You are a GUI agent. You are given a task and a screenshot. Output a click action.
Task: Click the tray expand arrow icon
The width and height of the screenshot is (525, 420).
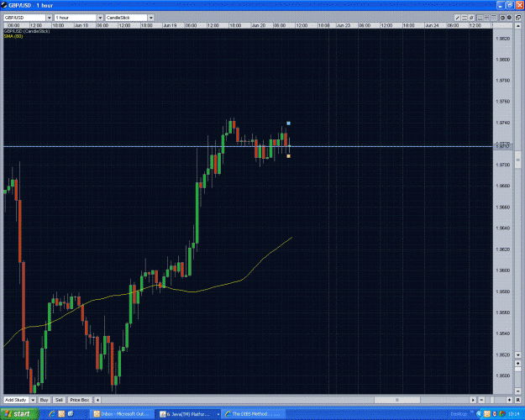click(479, 414)
